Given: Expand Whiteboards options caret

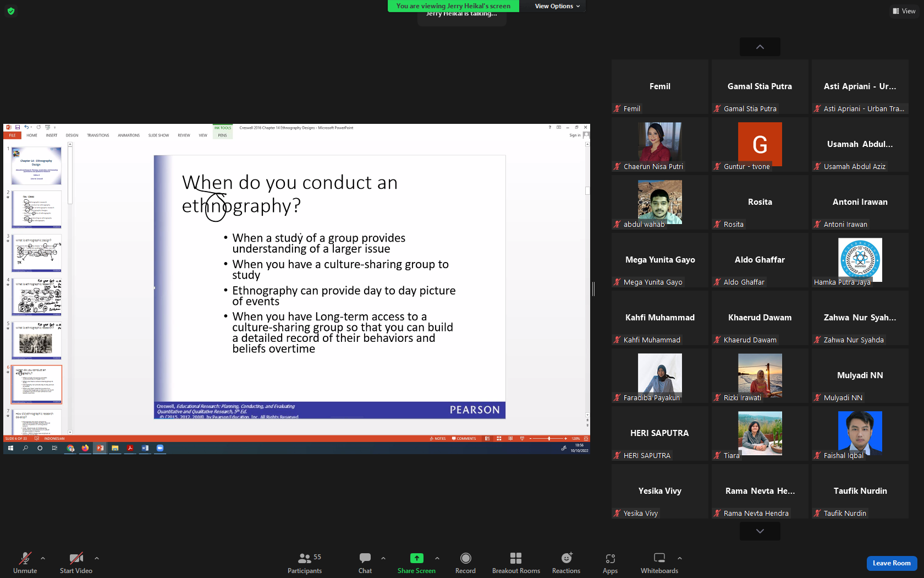Looking at the screenshot, I should 680,558.
